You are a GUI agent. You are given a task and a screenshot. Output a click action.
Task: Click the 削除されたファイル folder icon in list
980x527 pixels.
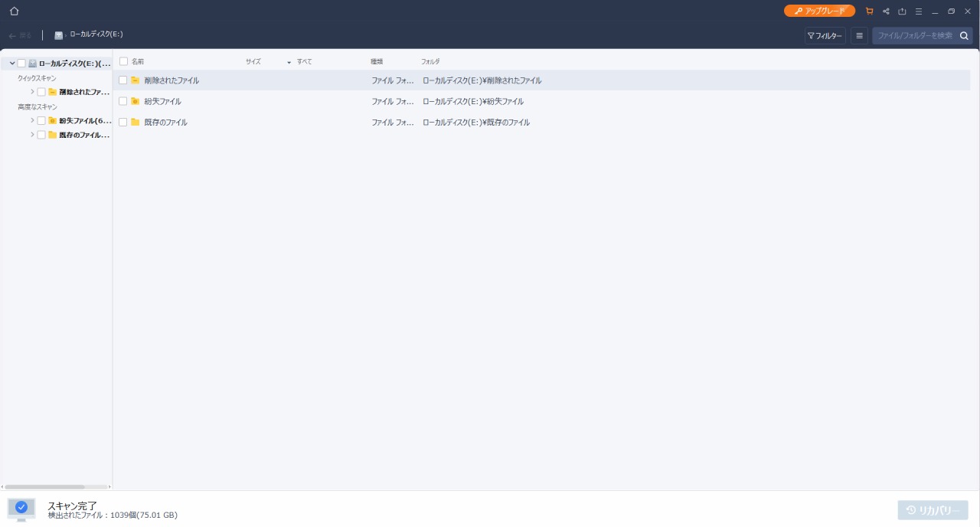click(x=135, y=80)
